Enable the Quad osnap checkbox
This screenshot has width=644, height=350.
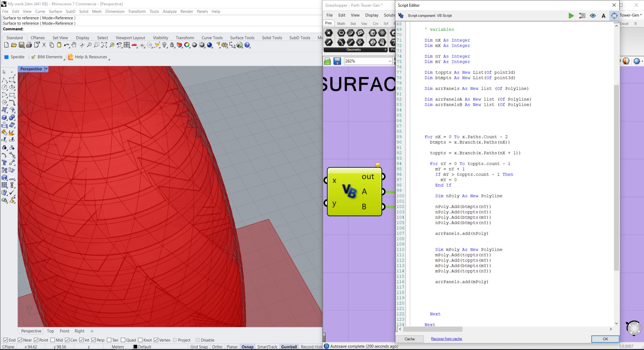point(123,340)
